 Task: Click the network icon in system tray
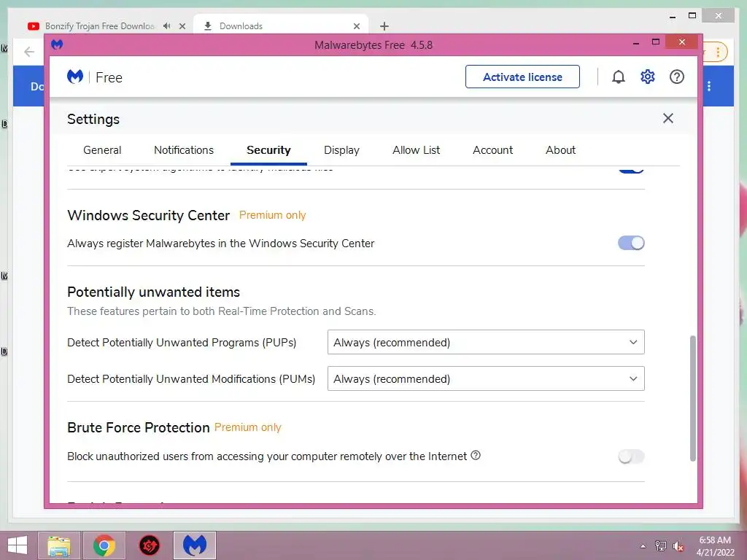[661, 546]
